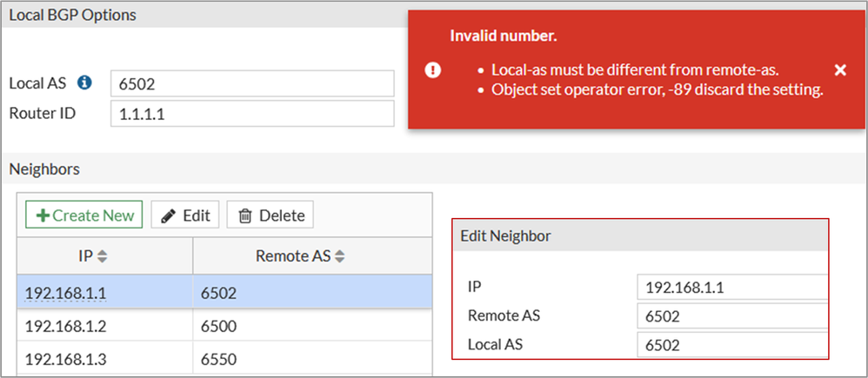868x378 pixels.
Task: Click the error exclamation icon
Action: (x=433, y=70)
